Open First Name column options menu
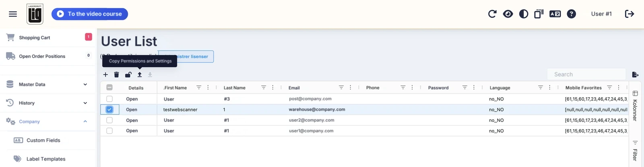Screen dimensions: 644x167 (208, 88)
